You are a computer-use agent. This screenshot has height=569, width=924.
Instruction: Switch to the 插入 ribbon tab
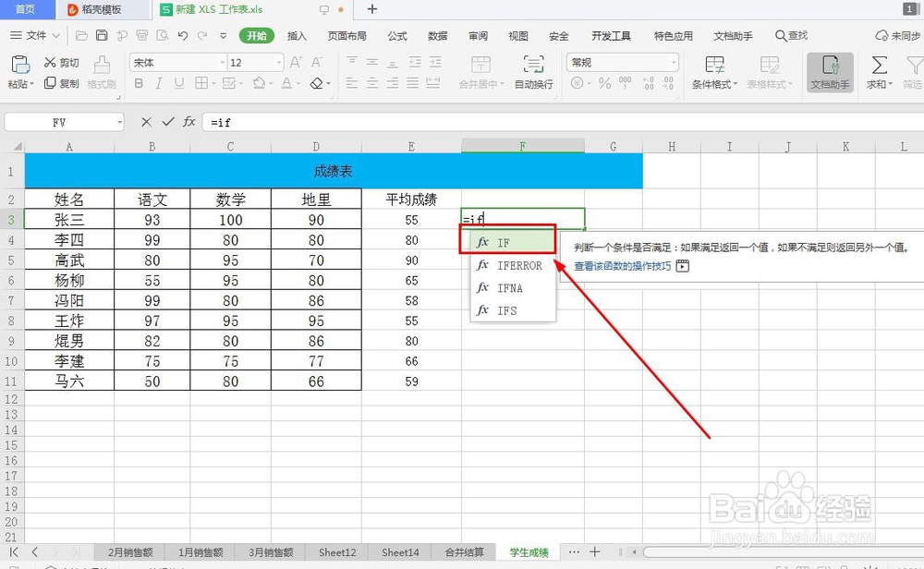pyautogui.click(x=296, y=36)
